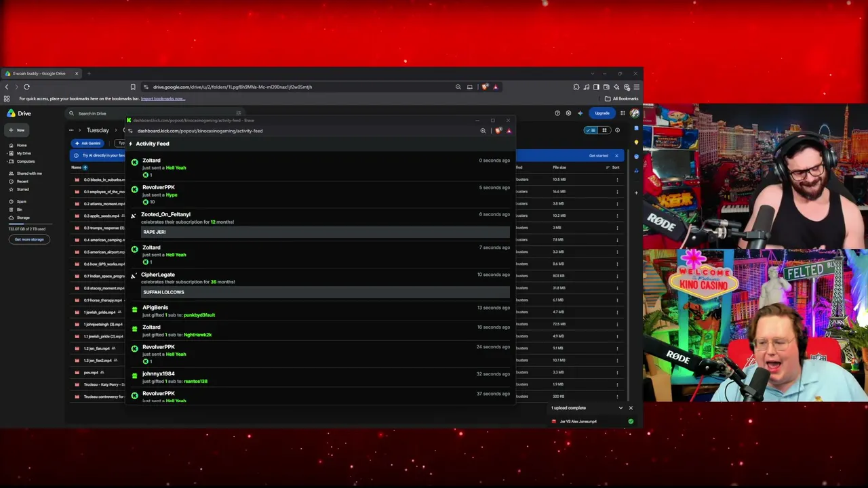This screenshot has height=488, width=868.
Task: Select the Google Drive browser tab
Action: [x=43, y=73]
